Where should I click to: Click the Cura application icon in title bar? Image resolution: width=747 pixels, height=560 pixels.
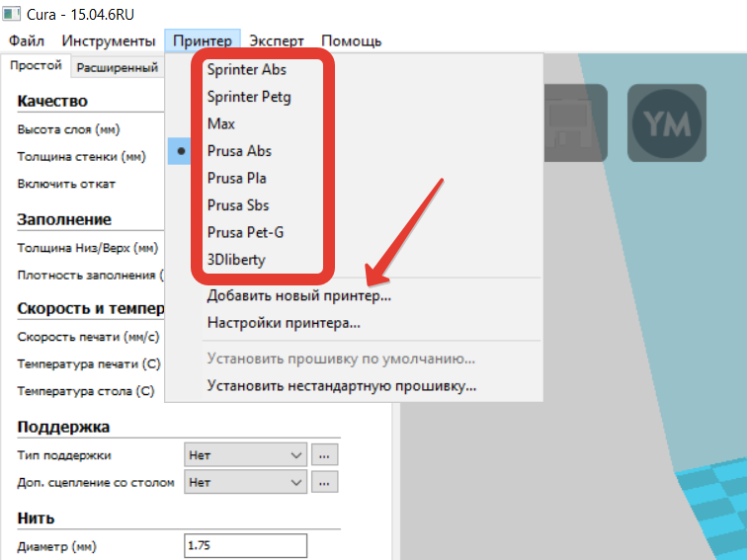click(13, 13)
